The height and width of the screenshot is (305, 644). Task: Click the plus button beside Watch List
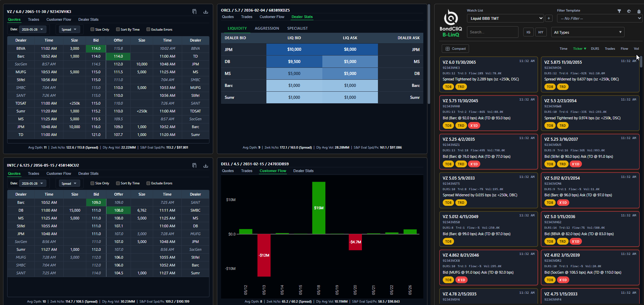tap(549, 18)
